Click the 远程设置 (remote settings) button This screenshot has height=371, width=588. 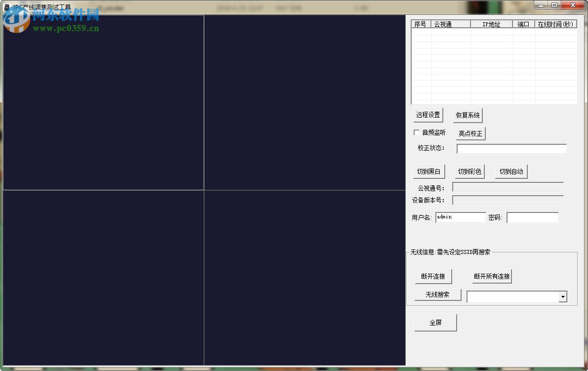click(428, 115)
